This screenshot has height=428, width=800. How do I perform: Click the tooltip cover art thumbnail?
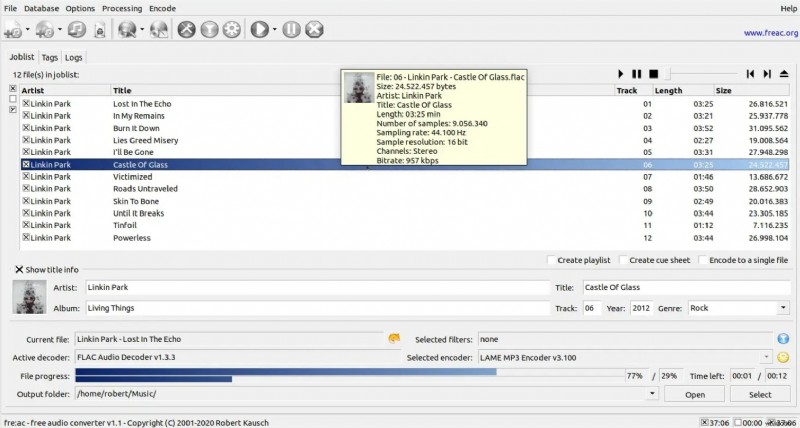click(359, 87)
